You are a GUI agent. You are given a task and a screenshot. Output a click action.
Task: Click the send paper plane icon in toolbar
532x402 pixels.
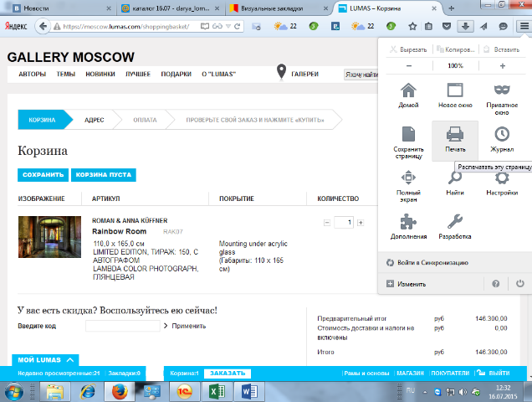[483, 26]
